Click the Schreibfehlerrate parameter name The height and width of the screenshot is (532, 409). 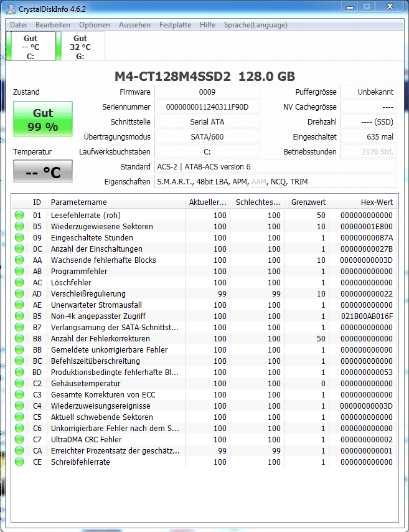pos(80,462)
